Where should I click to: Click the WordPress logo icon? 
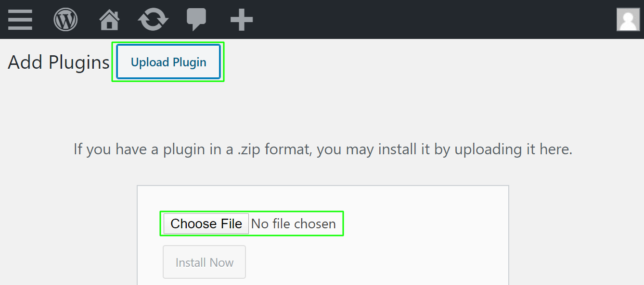[x=65, y=20]
